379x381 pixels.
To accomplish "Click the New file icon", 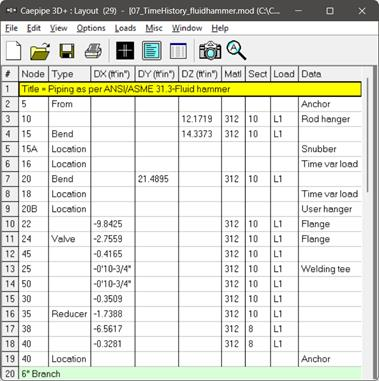I will pyautogui.click(x=14, y=51).
